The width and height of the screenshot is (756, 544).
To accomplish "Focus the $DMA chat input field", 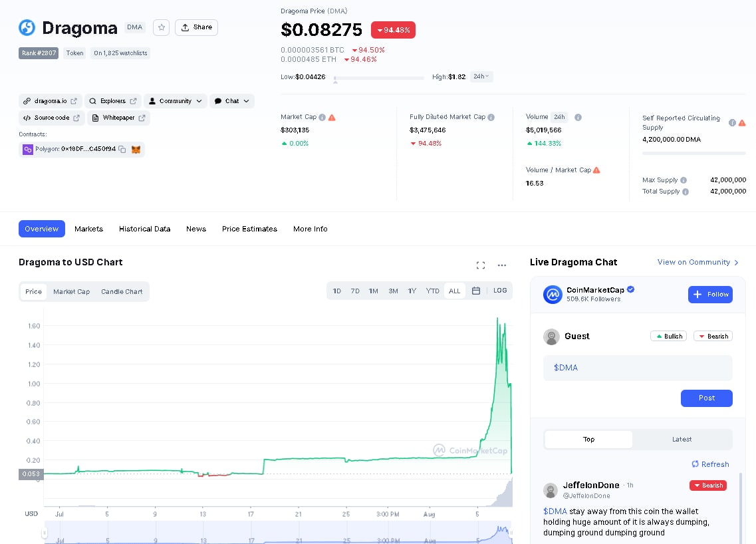I will [x=638, y=368].
